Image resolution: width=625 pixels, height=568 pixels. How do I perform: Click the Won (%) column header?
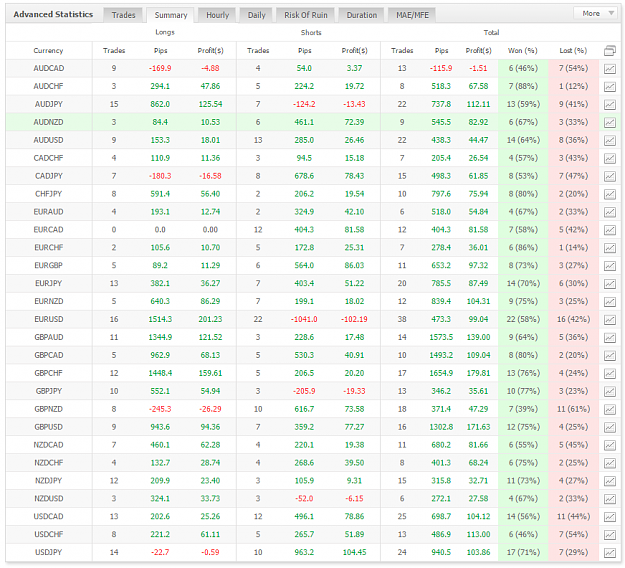point(523,51)
